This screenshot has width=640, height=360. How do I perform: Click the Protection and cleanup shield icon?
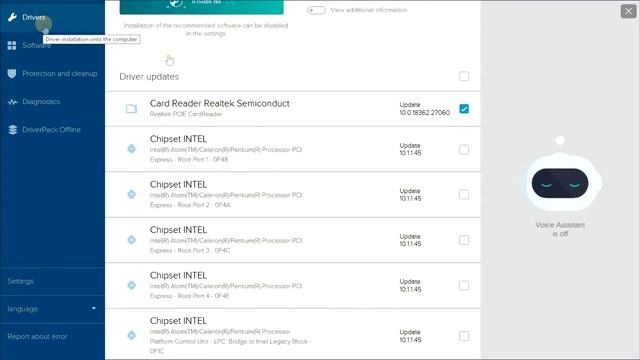[x=12, y=73]
